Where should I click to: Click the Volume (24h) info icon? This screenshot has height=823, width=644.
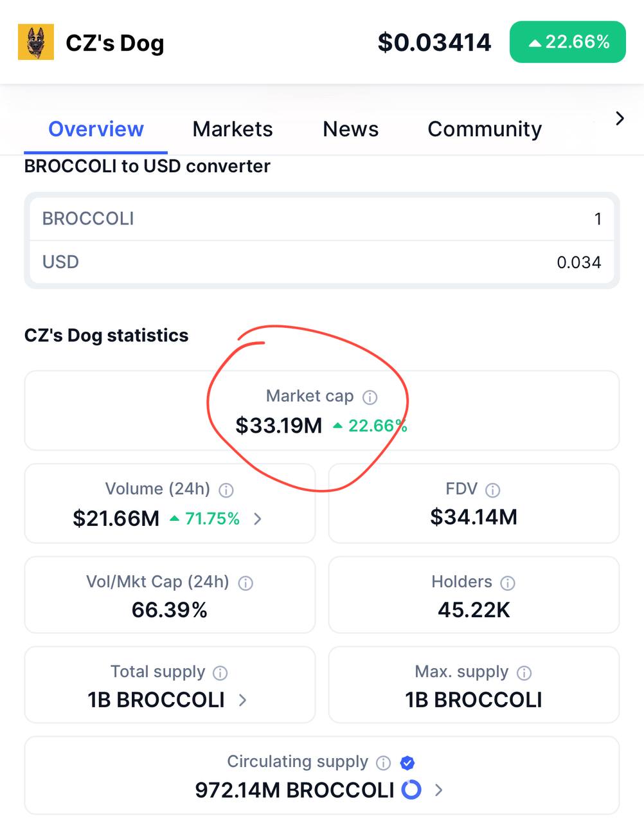point(226,491)
